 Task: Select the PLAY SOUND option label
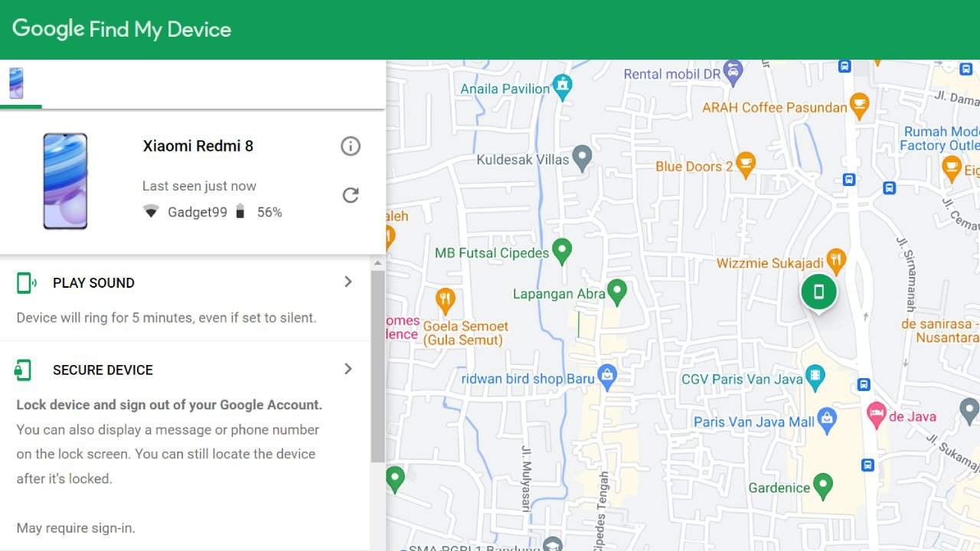click(93, 283)
